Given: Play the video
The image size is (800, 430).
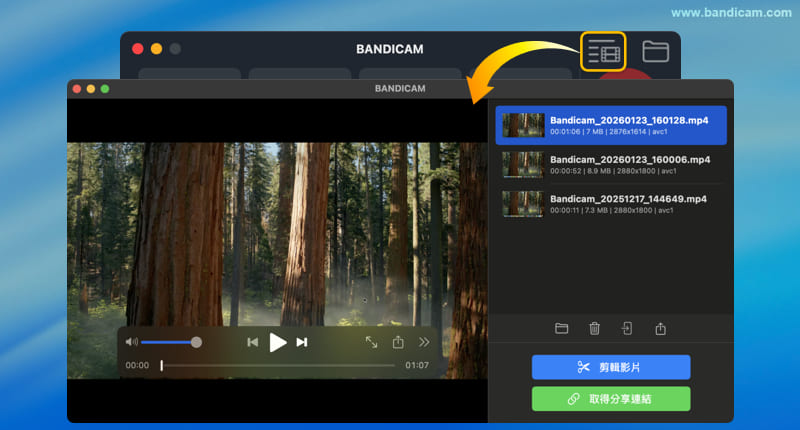Looking at the screenshot, I should tap(278, 342).
